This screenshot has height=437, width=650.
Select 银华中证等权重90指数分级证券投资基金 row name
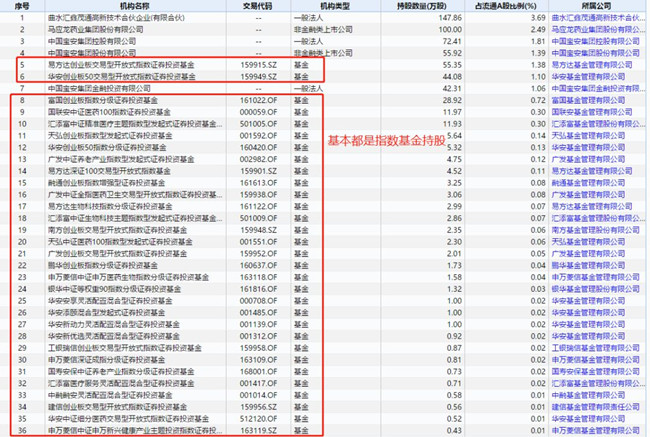coord(114,289)
